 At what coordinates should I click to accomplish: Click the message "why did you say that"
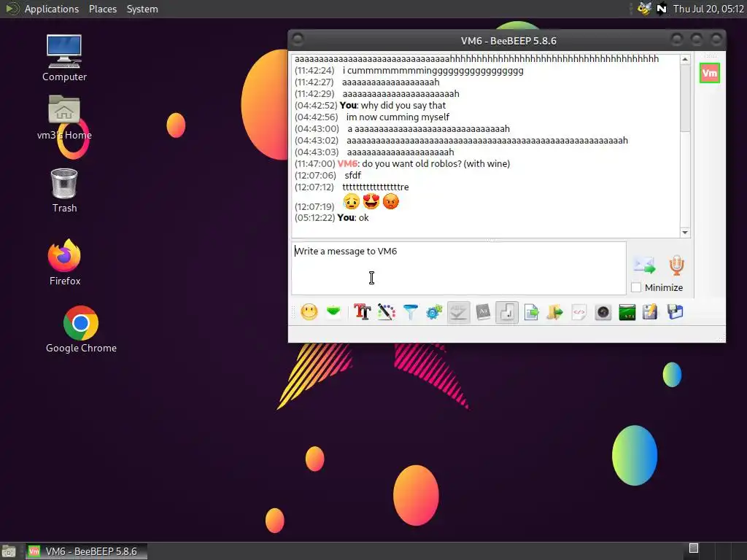tap(403, 106)
